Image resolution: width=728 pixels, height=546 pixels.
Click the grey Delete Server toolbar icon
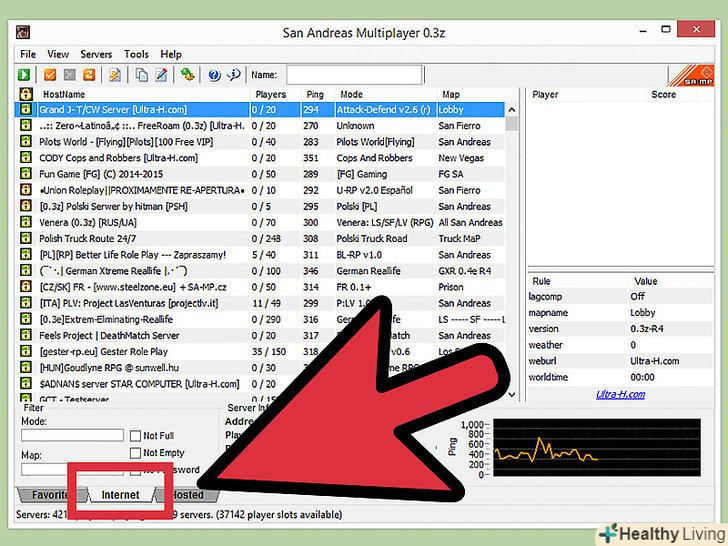[70, 75]
